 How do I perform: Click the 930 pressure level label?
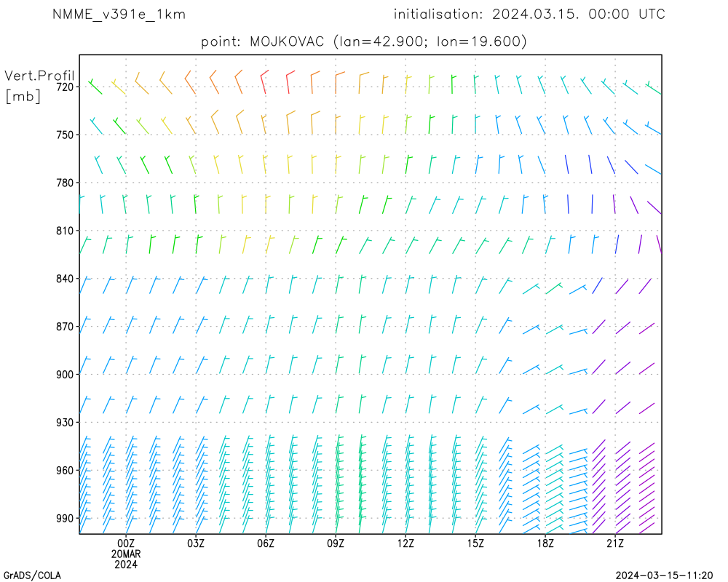pyautogui.click(x=66, y=423)
